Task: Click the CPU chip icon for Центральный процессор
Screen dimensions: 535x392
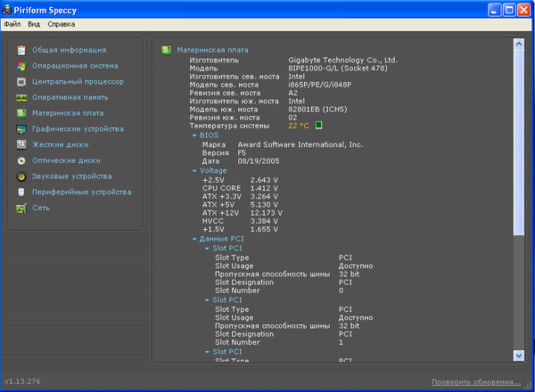Action: [x=21, y=82]
